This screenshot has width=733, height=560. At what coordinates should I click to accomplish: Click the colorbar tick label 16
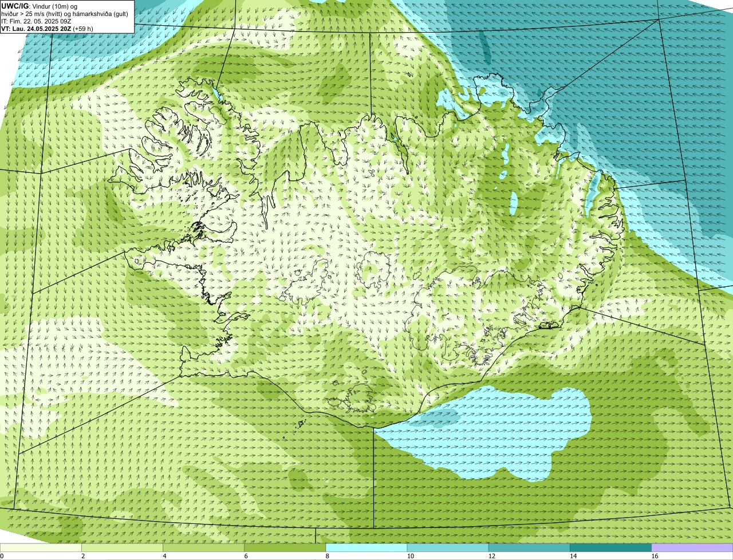tap(655, 556)
